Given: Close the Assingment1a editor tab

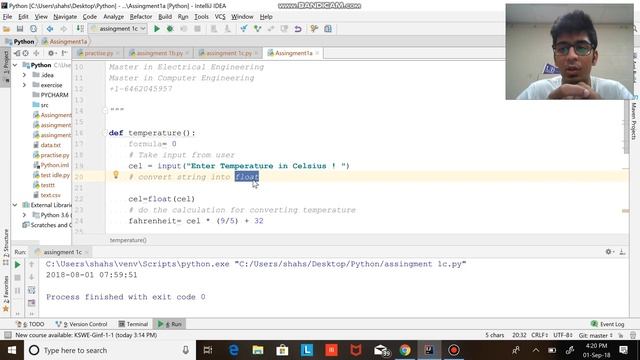Looking at the screenshot, I should (317, 53).
